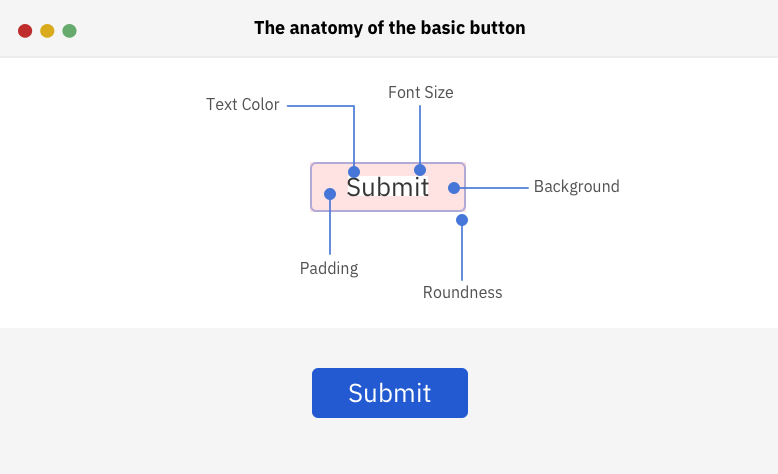Click the "Text Color" label
This screenshot has width=778, height=474.
(x=243, y=105)
